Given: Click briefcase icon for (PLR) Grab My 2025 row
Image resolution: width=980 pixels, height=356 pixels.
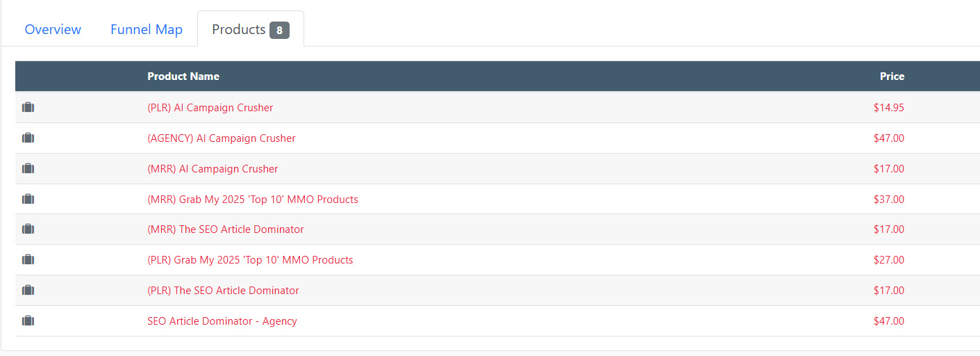Looking at the screenshot, I should [x=28, y=260].
